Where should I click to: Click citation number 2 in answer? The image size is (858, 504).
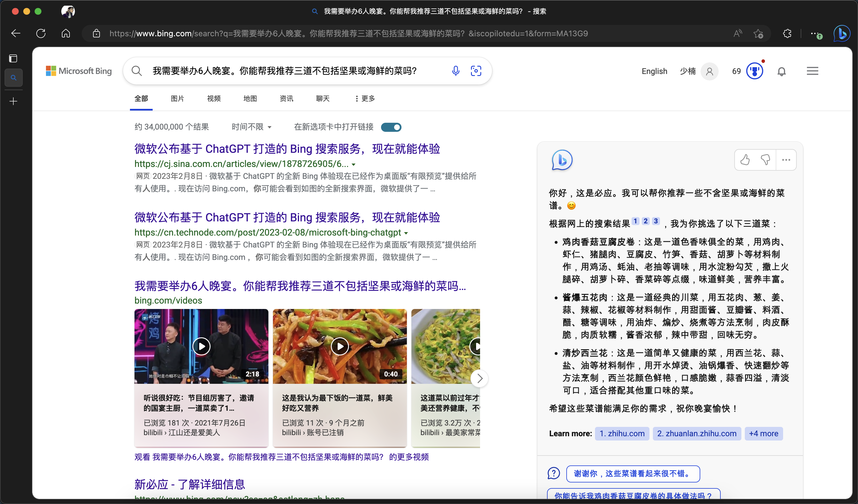645,221
